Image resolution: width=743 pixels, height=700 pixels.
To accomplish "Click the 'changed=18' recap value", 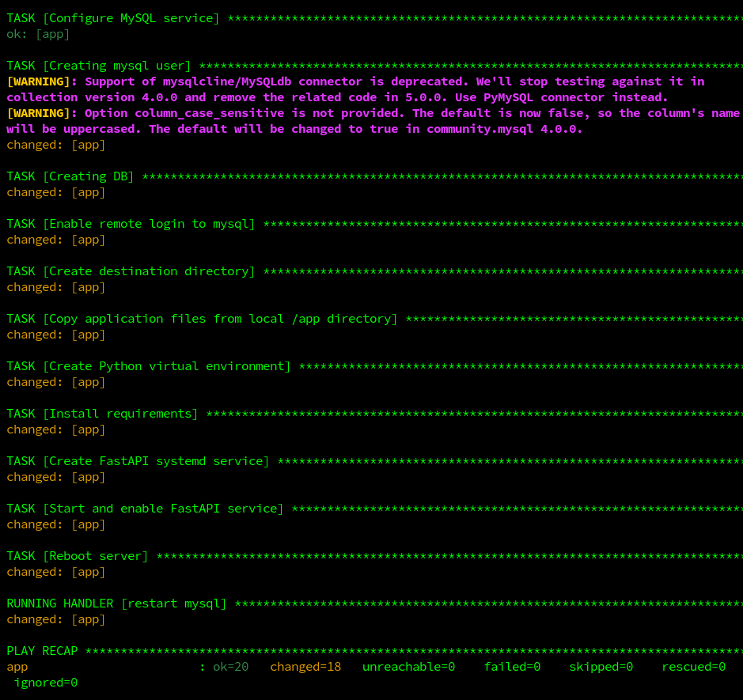I will (x=305, y=667).
